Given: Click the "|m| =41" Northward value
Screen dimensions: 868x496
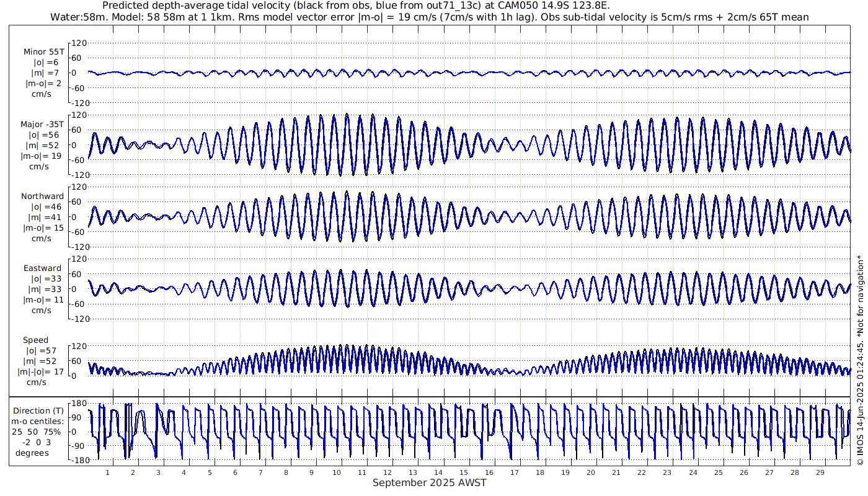Looking at the screenshot, I should click(x=47, y=218).
